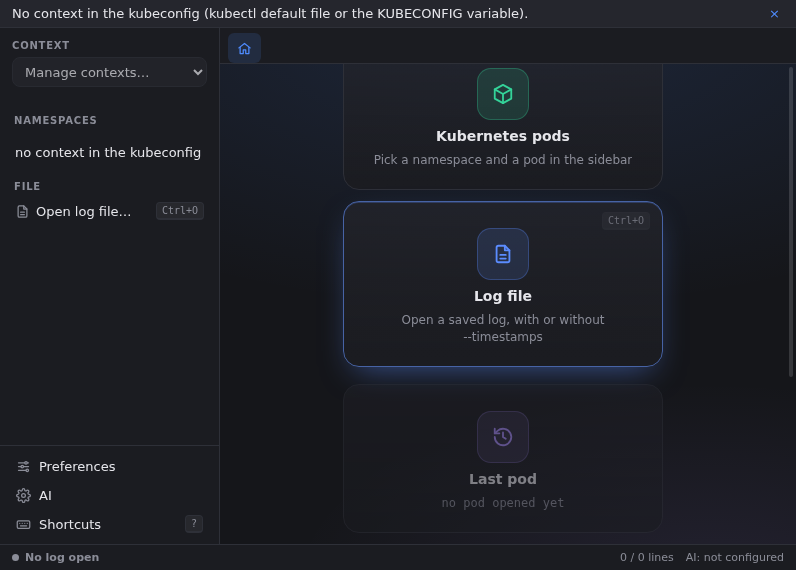Click 'no pod opened yet' text

[503, 502]
